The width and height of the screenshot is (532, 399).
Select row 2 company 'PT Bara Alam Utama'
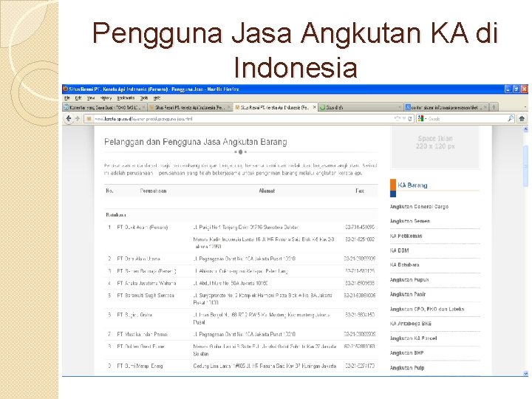tap(139, 259)
